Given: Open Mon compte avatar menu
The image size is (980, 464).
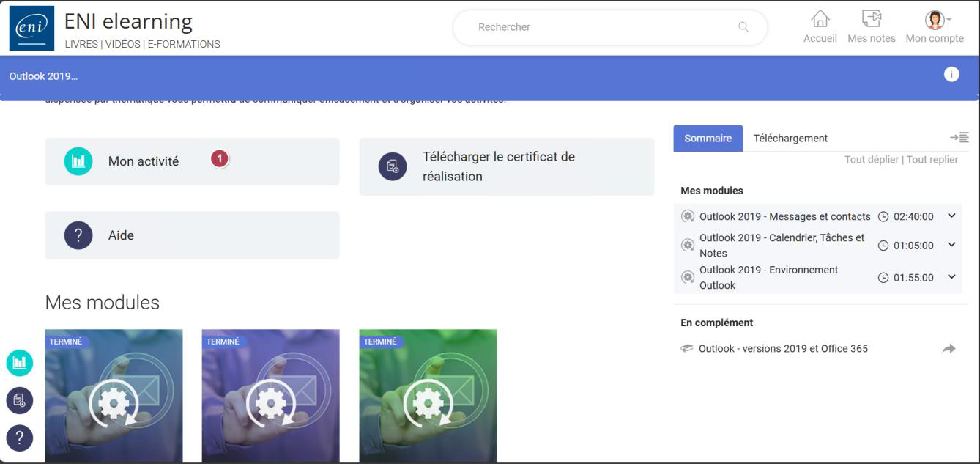Looking at the screenshot, I should click(935, 19).
